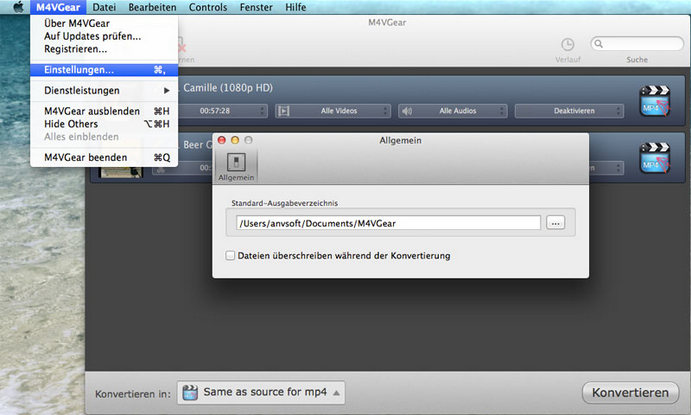Click the output directory path field
The image size is (691, 415).
point(388,223)
